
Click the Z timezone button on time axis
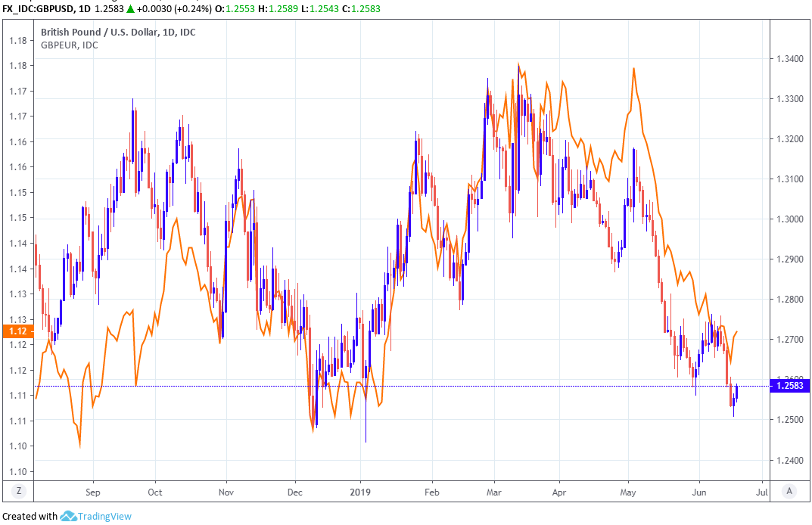[x=20, y=491]
